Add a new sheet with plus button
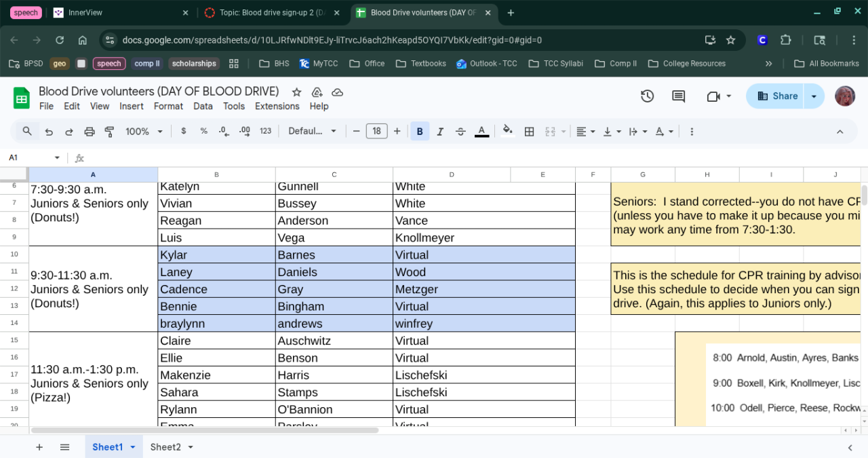Viewport: 868px width, 458px height. (x=39, y=447)
